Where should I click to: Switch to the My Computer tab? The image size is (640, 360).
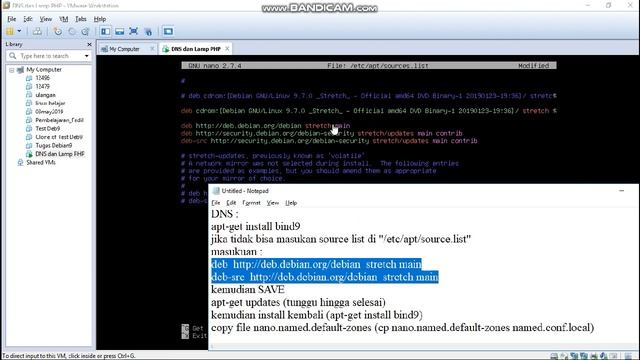(x=124, y=49)
